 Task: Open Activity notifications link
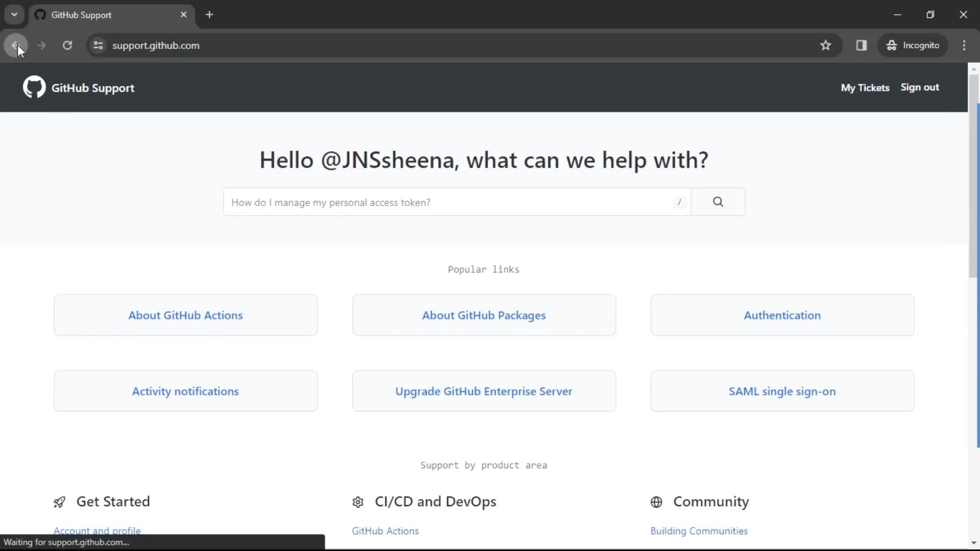(185, 391)
